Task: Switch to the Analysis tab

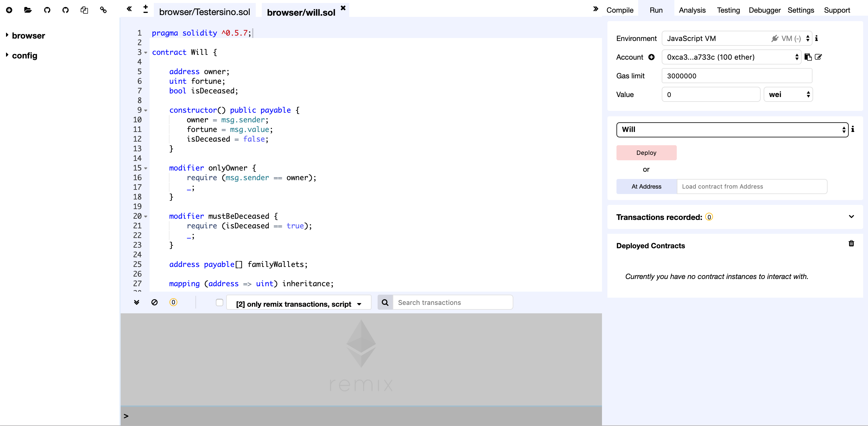Action: coord(692,10)
